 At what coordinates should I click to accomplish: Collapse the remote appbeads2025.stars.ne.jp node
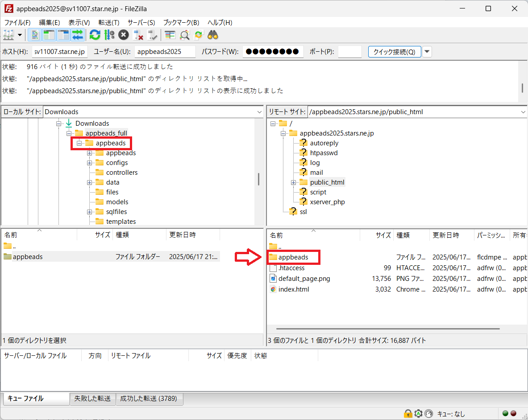[x=283, y=133]
